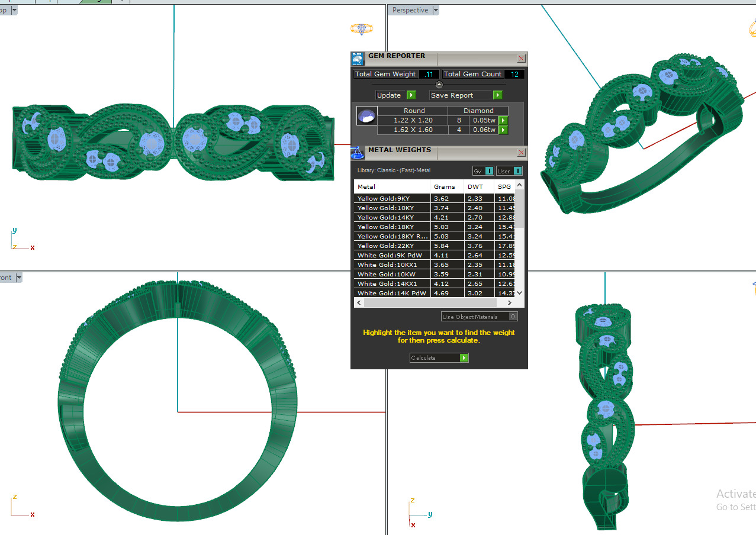This screenshot has height=535, width=756.
Task: Click green arrow for 1.22 X 1.20 row
Action: click(503, 120)
